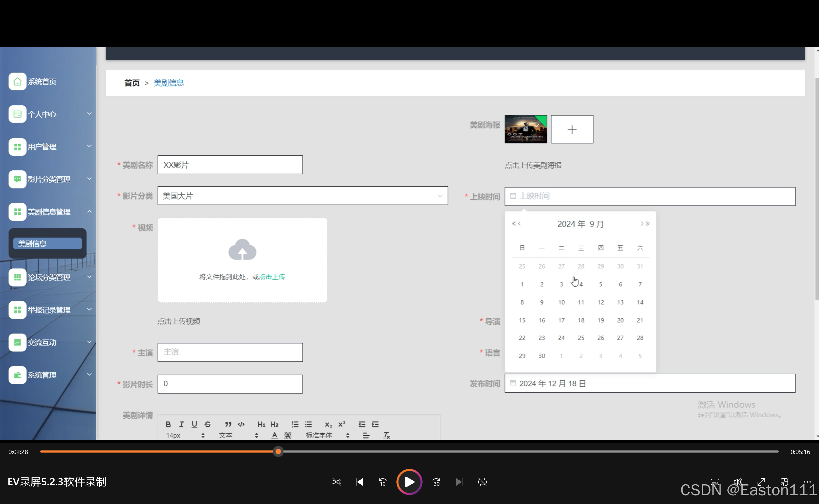Open 系统首页 in the sidebar
The height and width of the screenshot is (504, 819).
pos(42,82)
